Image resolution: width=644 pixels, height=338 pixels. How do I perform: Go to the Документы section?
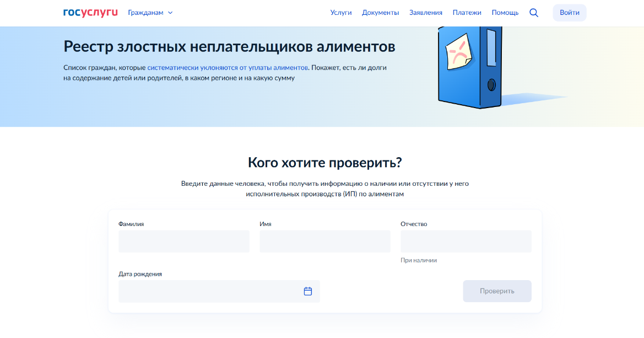(x=380, y=13)
